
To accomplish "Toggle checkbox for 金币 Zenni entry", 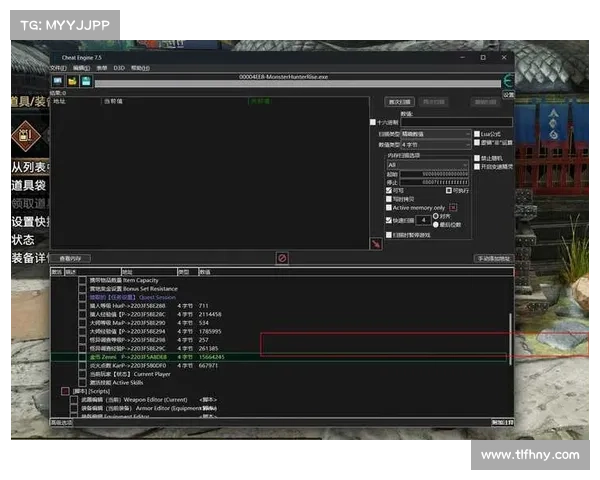I will 82,356.
